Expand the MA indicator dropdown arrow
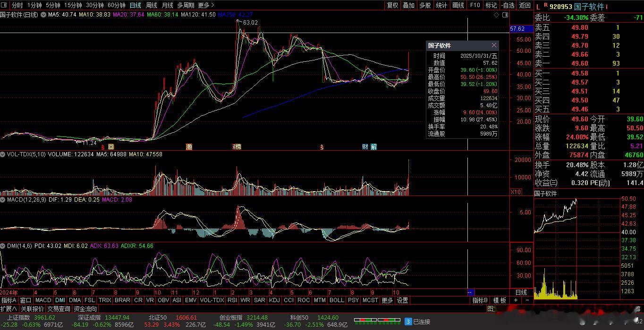Image resolution: width=644 pixels, height=330 pixels. click(43, 15)
